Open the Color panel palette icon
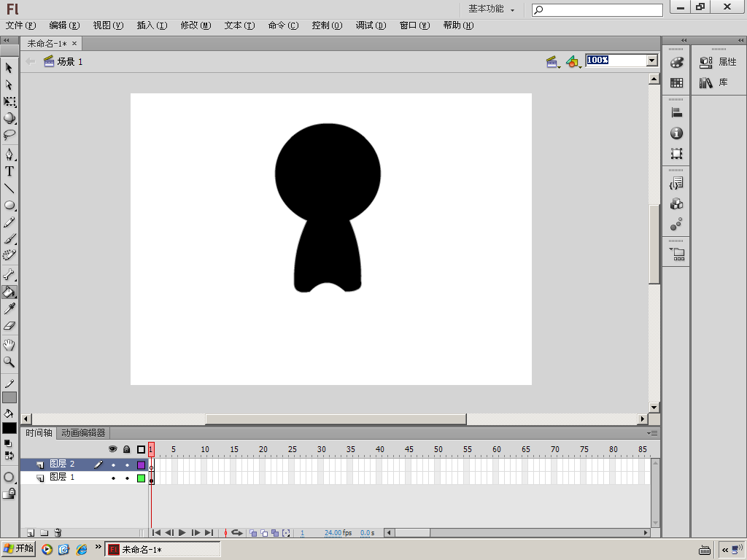The width and height of the screenshot is (747, 560). 676,63
